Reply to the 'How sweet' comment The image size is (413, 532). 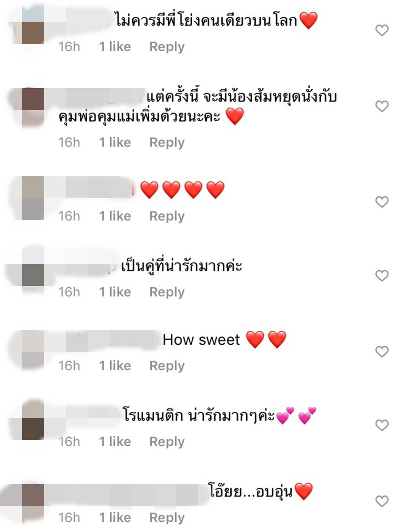167,366
